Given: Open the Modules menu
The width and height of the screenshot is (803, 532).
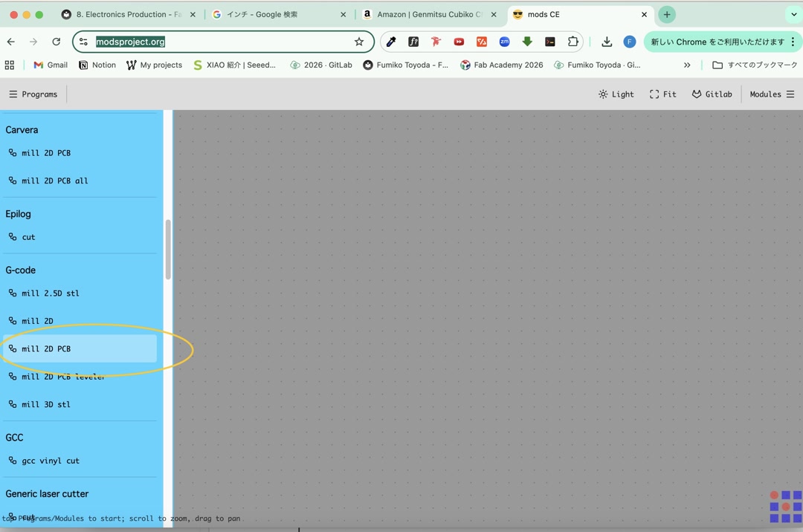Looking at the screenshot, I should 772,94.
